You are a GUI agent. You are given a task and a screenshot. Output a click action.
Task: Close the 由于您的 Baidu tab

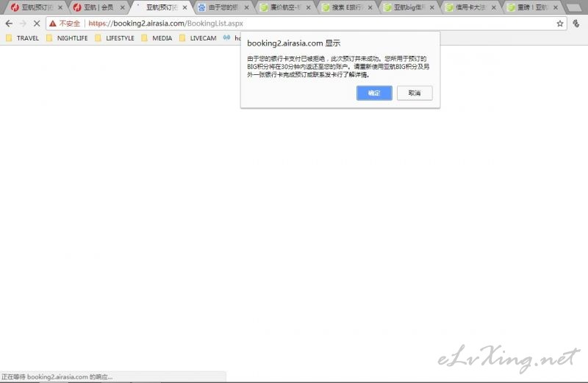pyautogui.click(x=246, y=7)
